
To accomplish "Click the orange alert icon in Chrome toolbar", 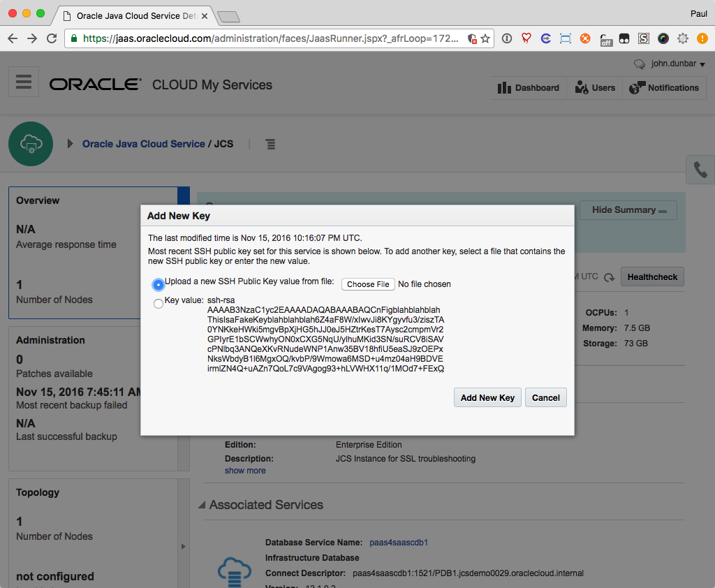I will pos(702,39).
